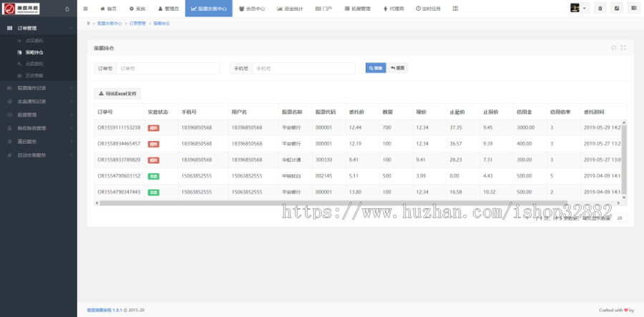Select order OR1559111153238 cell
This screenshot has width=644, height=317.
point(119,127)
